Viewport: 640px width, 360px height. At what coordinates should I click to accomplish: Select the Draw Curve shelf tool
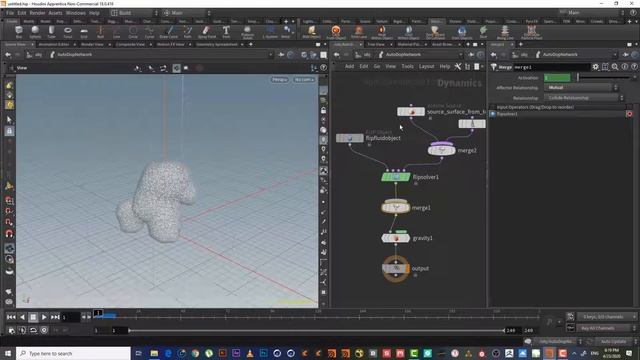click(169, 31)
